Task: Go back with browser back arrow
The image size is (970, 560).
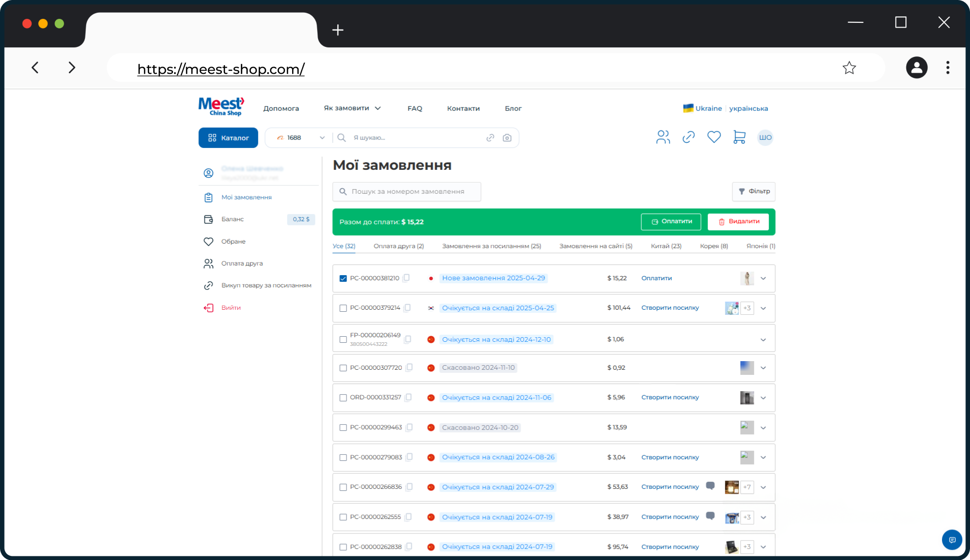Action: pyautogui.click(x=35, y=68)
